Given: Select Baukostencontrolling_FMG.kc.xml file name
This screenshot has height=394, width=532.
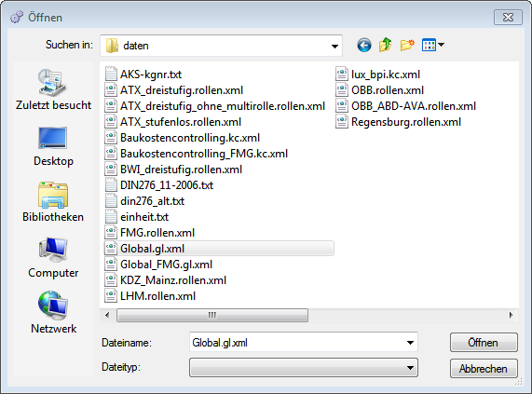Looking at the screenshot, I should coord(204,154).
